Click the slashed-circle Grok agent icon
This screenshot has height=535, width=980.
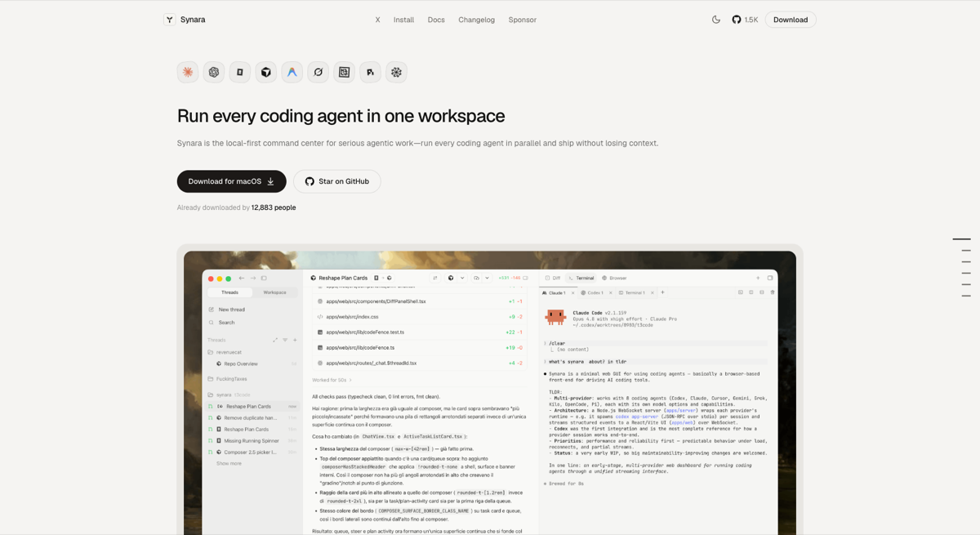click(318, 72)
